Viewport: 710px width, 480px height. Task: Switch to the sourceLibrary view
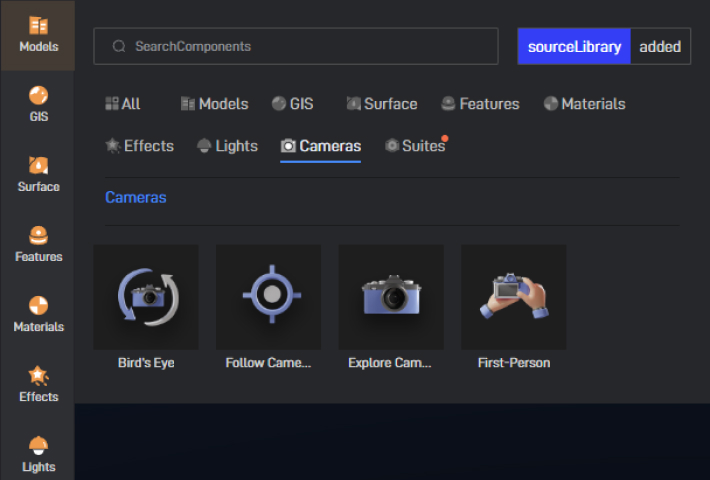coord(574,46)
